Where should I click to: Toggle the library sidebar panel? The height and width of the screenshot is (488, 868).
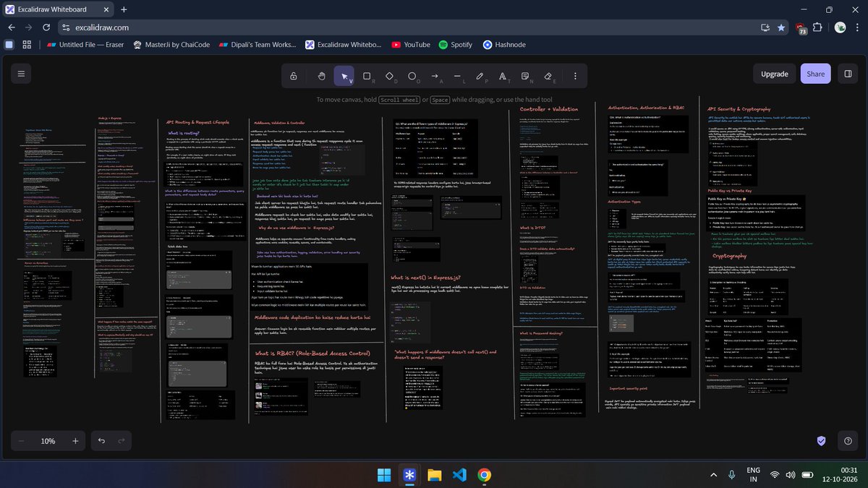tap(847, 74)
